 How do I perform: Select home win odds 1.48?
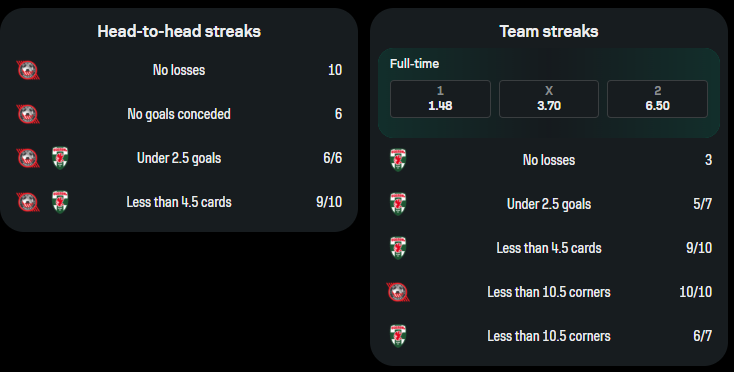440,99
